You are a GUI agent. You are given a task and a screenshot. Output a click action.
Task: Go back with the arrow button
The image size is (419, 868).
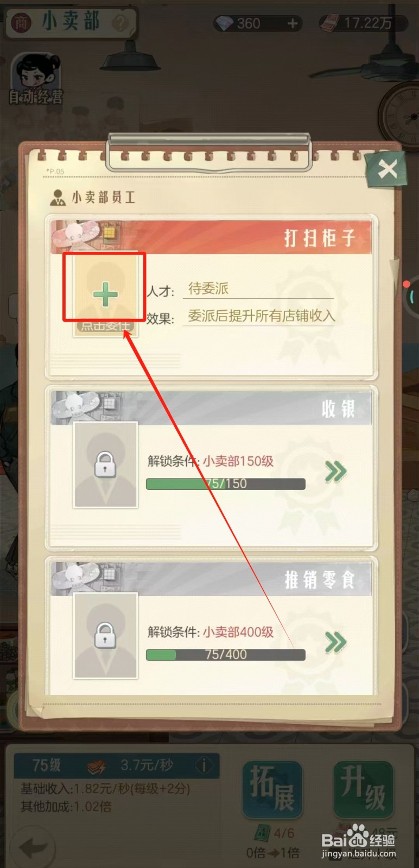coord(36,847)
